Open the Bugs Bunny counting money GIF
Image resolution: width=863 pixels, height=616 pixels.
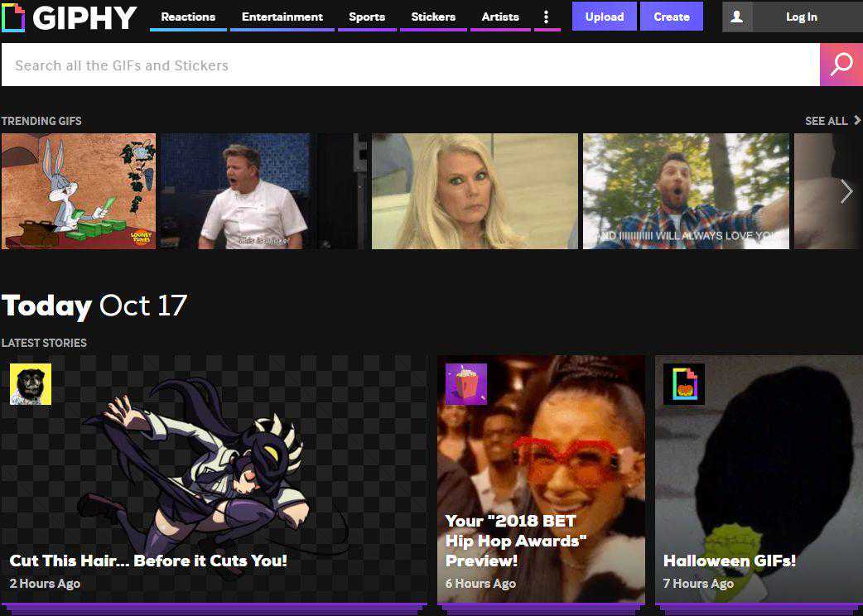point(79,191)
